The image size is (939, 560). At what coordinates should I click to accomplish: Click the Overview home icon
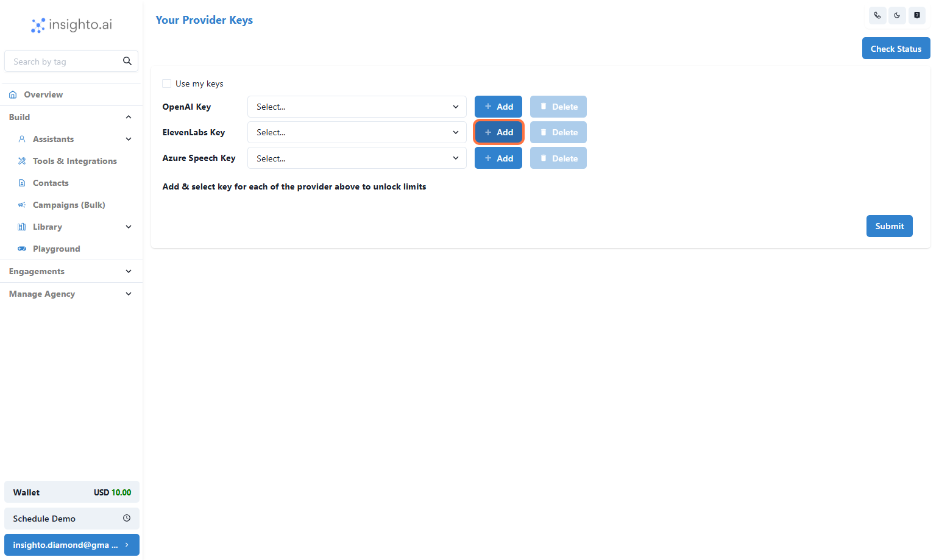click(13, 94)
